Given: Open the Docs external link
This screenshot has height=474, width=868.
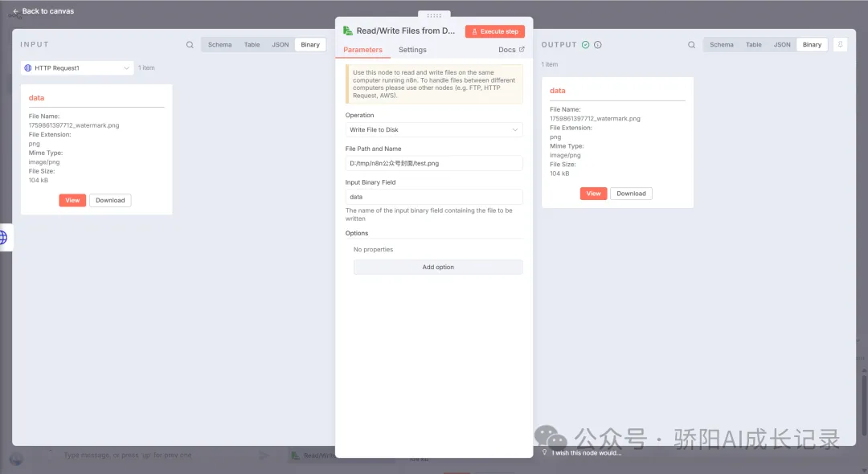Looking at the screenshot, I should (511, 50).
